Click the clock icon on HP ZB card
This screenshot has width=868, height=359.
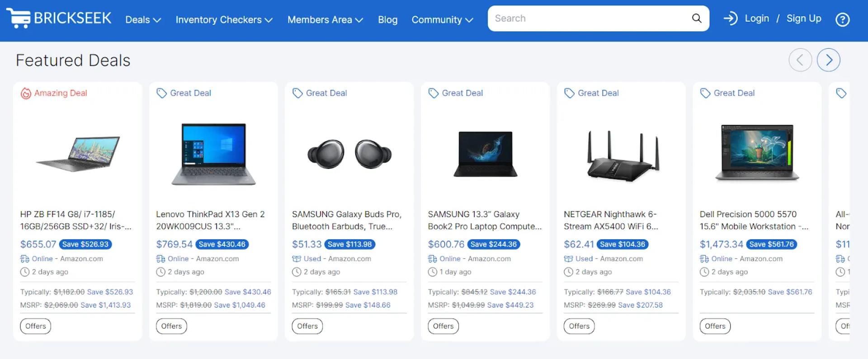[25, 272]
